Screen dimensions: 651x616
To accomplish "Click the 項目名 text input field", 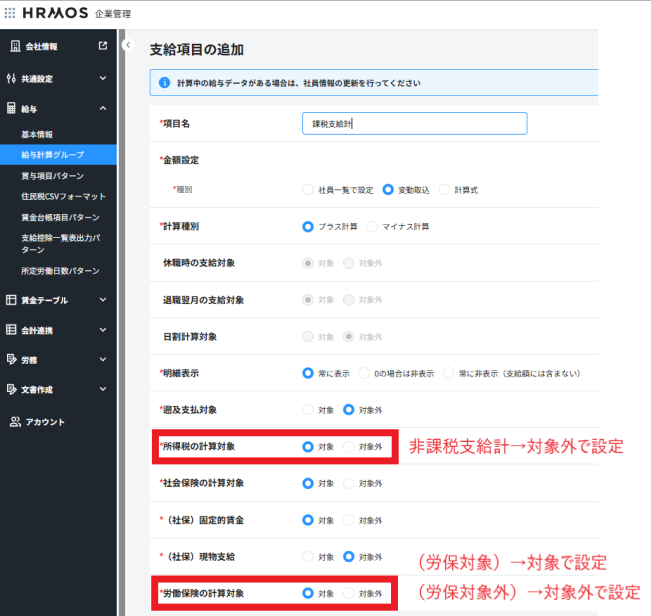I will tap(414, 123).
